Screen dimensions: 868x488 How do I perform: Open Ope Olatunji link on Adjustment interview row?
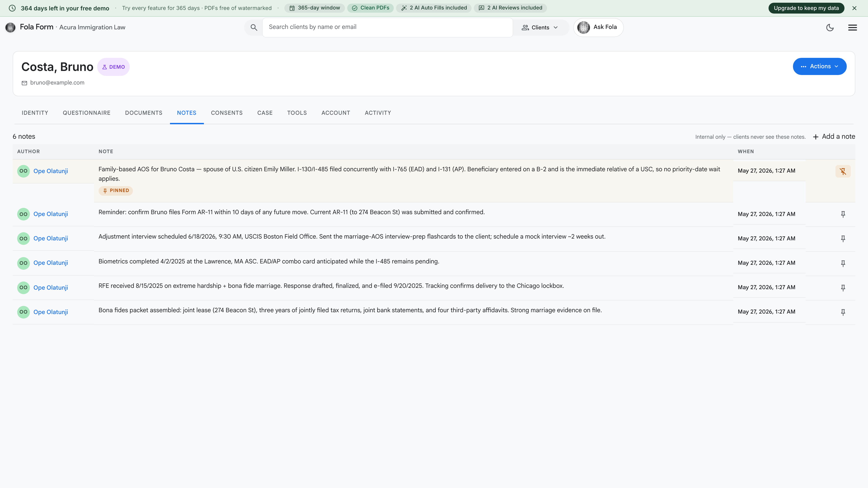click(51, 238)
